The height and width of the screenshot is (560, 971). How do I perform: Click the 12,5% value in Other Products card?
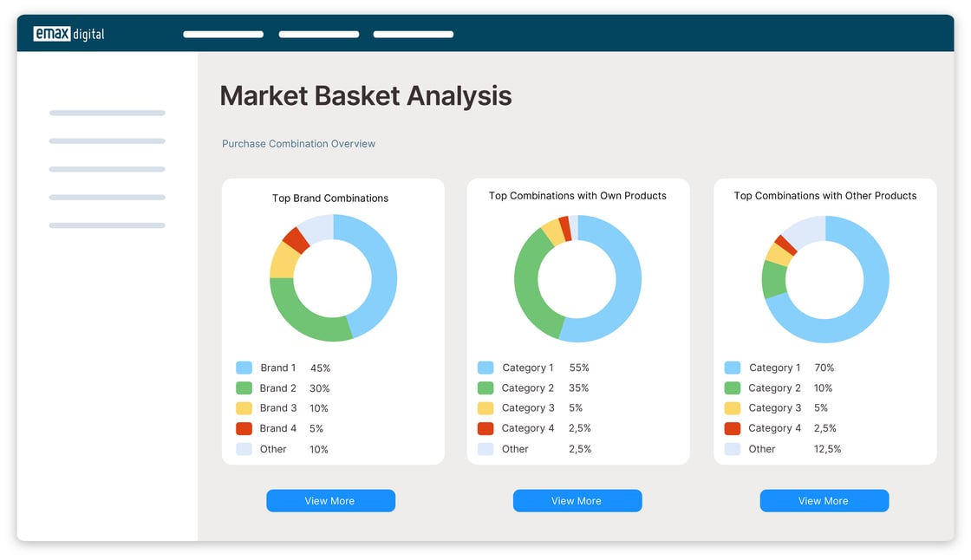[827, 449]
